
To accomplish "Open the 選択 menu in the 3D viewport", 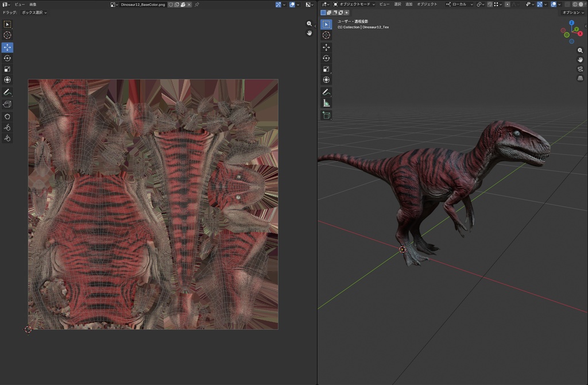I will [397, 5].
